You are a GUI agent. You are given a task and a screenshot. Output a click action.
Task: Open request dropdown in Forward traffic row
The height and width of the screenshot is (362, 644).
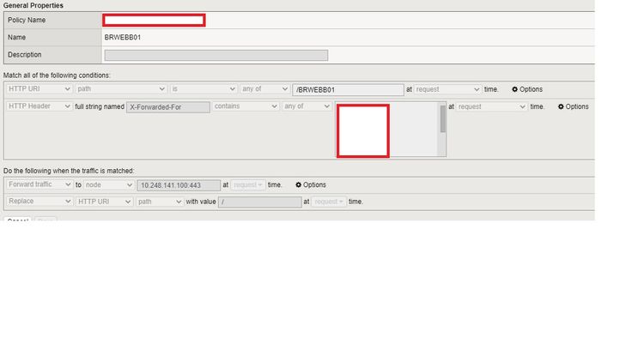pos(248,184)
